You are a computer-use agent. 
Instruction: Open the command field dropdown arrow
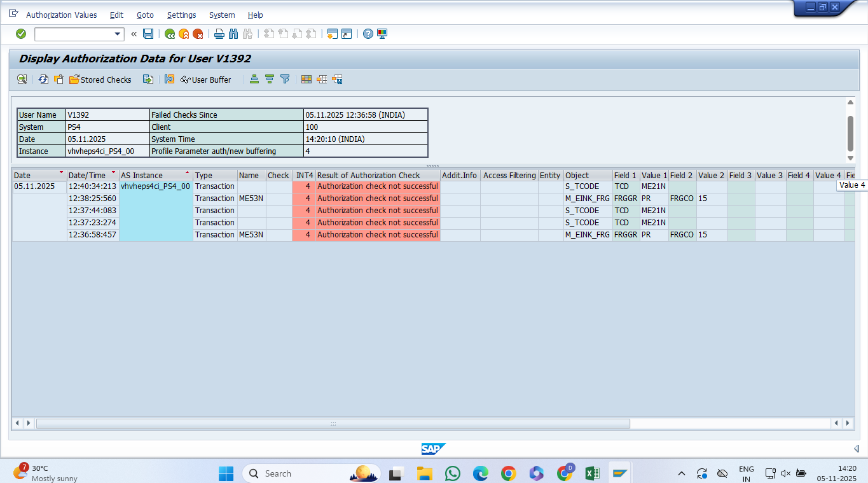point(118,34)
